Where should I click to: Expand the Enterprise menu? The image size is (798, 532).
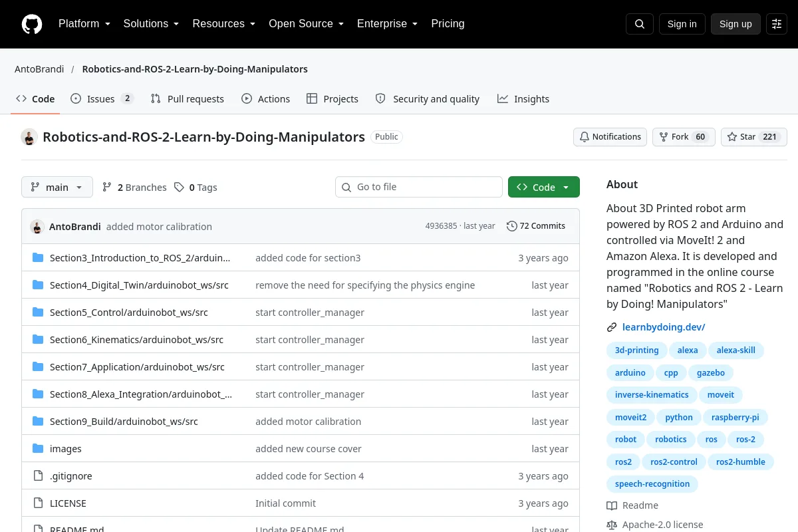pos(387,24)
